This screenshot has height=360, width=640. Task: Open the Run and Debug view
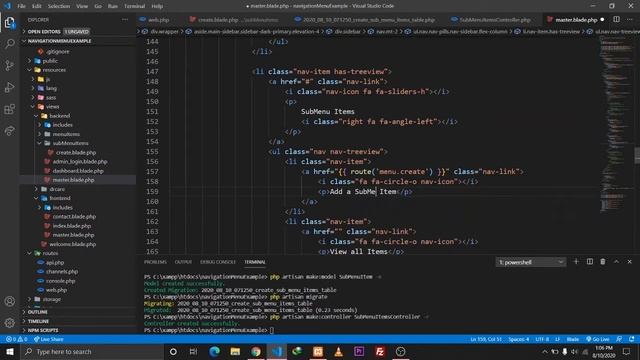click(9, 87)
